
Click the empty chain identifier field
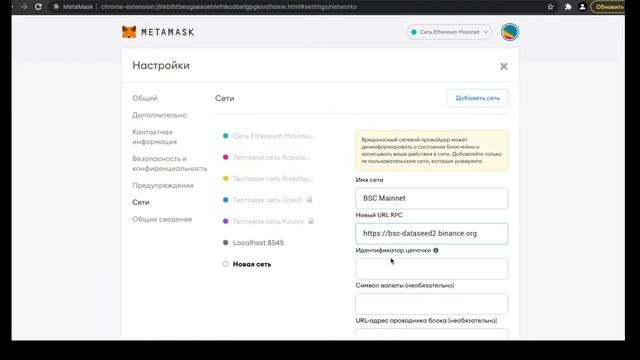pyautogui.click(x=432, y=269)
